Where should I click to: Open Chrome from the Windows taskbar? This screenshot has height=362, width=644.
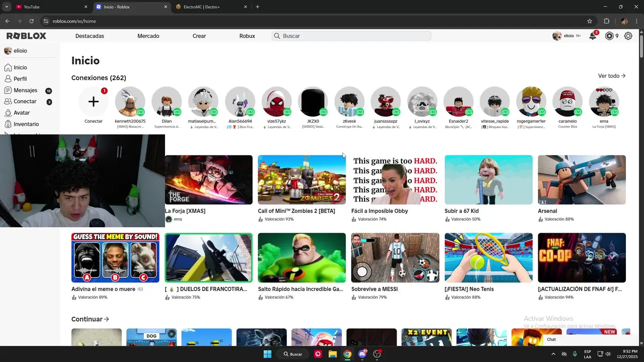tap(347, 354)
